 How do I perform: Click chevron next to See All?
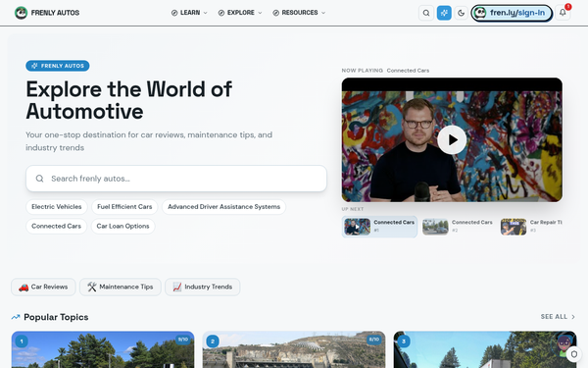coord(573,317)
